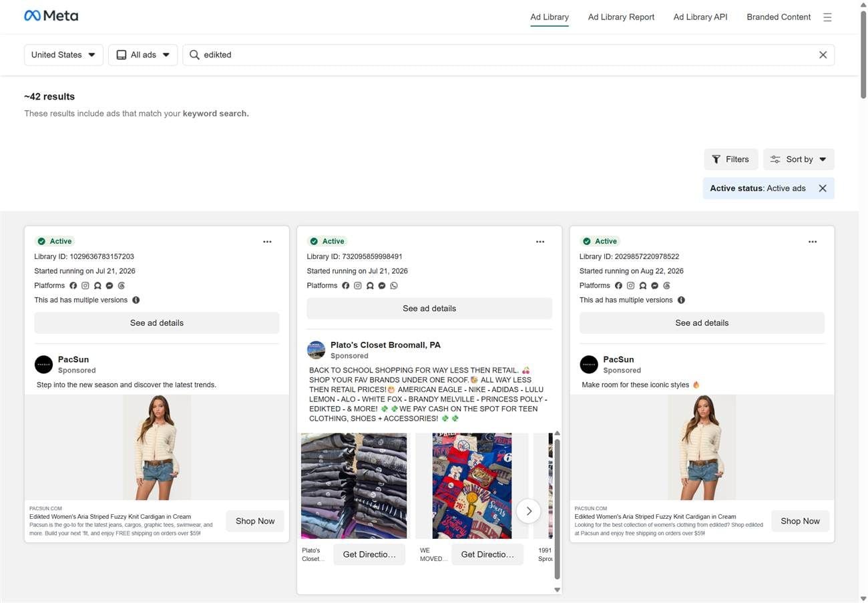Click Facebook platform icon on ad 1029636783157203
Image resolution: width=868 pixels, height=603 pixels.
(73, 286)
